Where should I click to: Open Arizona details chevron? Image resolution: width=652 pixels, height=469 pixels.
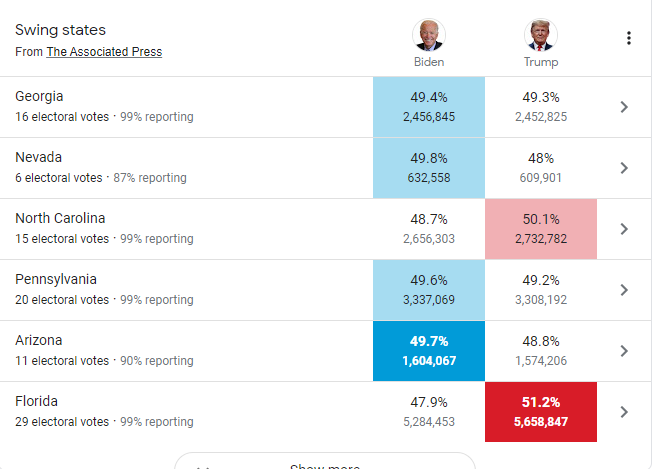click(624, 351)
